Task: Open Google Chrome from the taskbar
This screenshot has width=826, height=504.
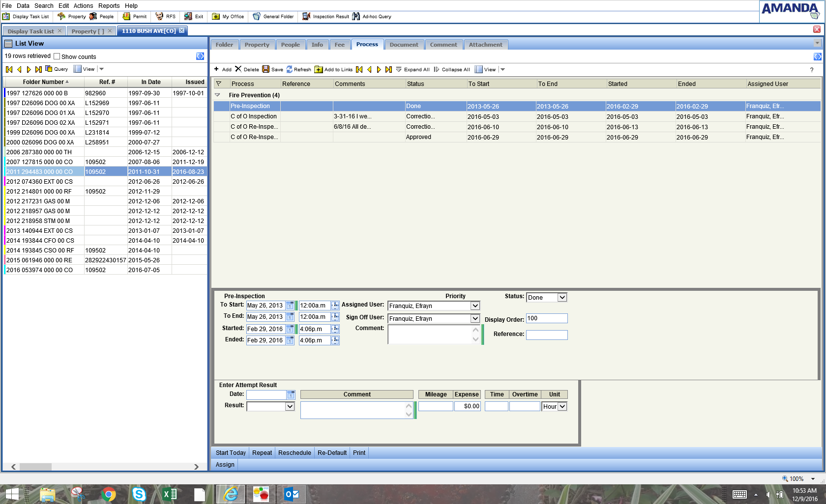Action: tap(109, 494)
